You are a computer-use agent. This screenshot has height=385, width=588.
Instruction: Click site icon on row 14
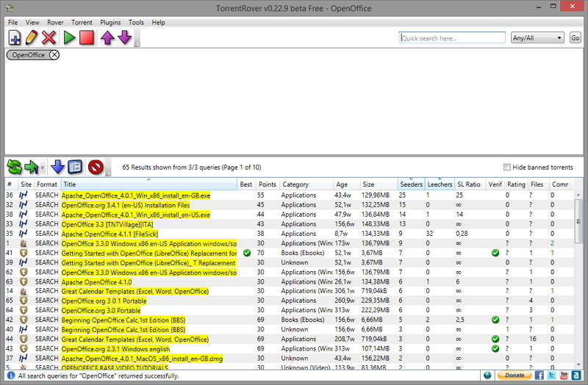pos(24,291)
